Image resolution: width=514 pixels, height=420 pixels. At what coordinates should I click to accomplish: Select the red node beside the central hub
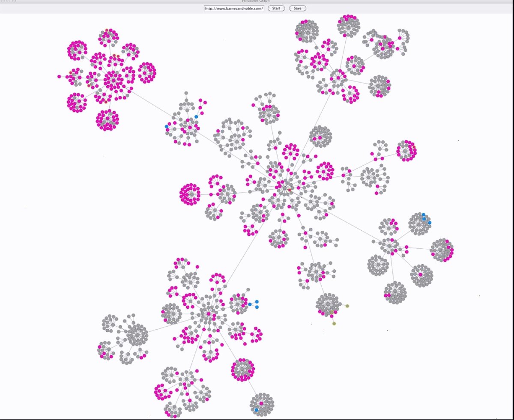point(290,190)
